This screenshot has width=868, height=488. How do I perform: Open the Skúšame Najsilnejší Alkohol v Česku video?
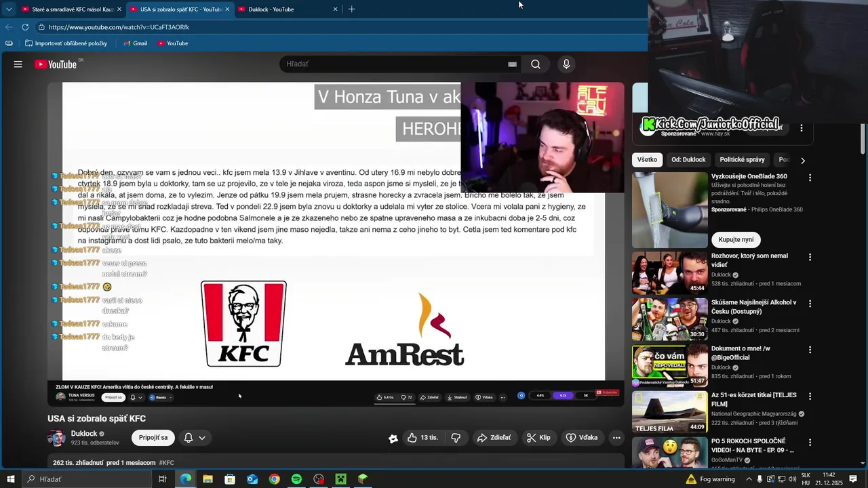point(669,319)
